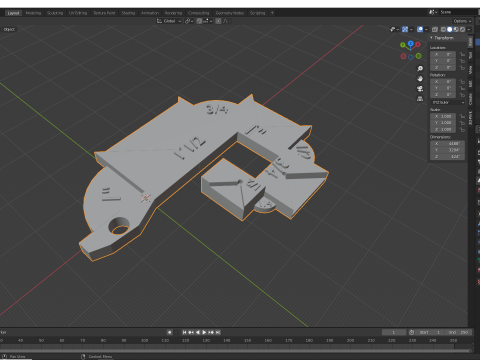Toggle viewport gizmos display
480x360 pixels.
[405, 29]
